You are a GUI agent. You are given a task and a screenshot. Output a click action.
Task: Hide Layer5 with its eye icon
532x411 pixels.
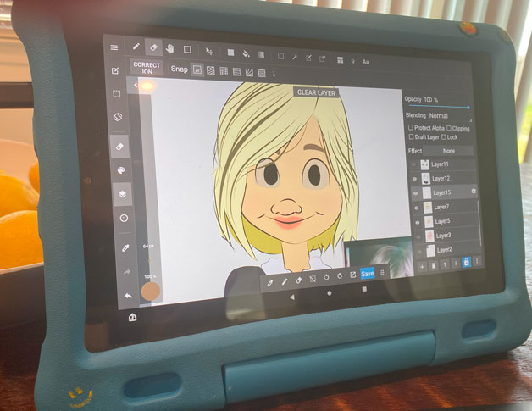point(418,222)
